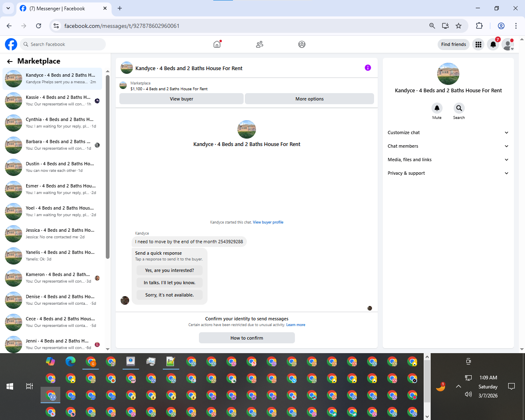Bookmark this tab with the star icon

[x=459, y=26]
